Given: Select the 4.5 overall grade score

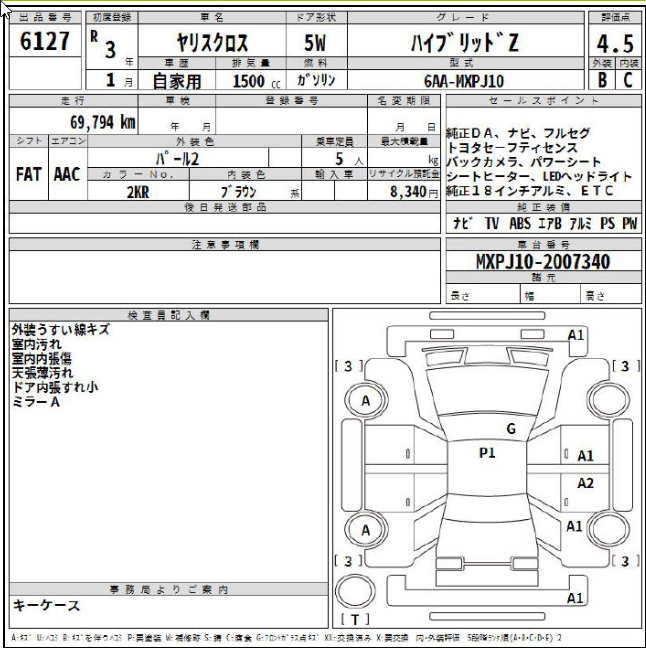Looking at the screenshot, I should point(614,44).
